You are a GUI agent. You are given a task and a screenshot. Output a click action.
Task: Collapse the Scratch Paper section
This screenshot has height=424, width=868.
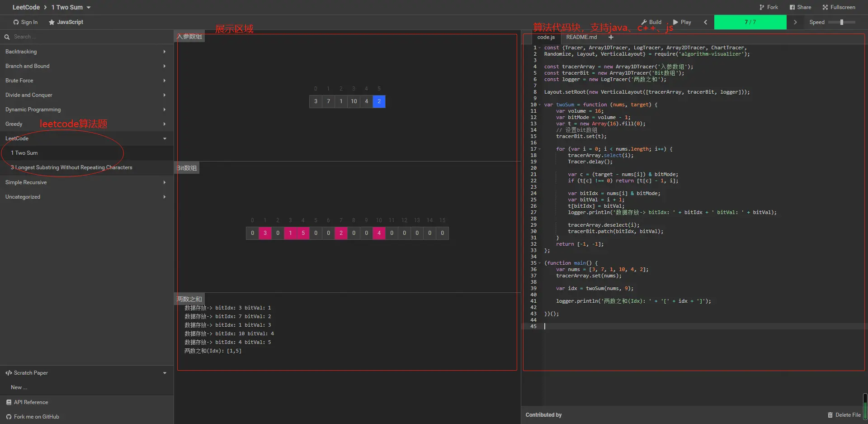pyautogui.click(x=86, y=373)
